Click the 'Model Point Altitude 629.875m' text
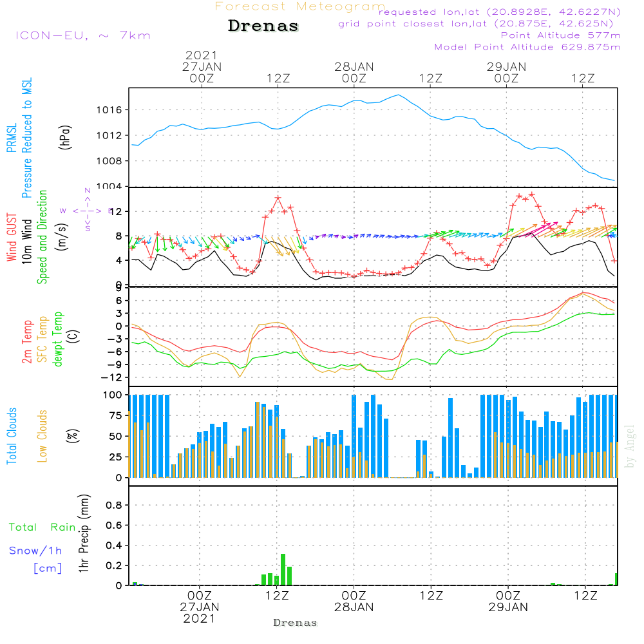Image resolution: width=644 pixels, height=644 pixels. pyautogui.click(x=527, y=47)
